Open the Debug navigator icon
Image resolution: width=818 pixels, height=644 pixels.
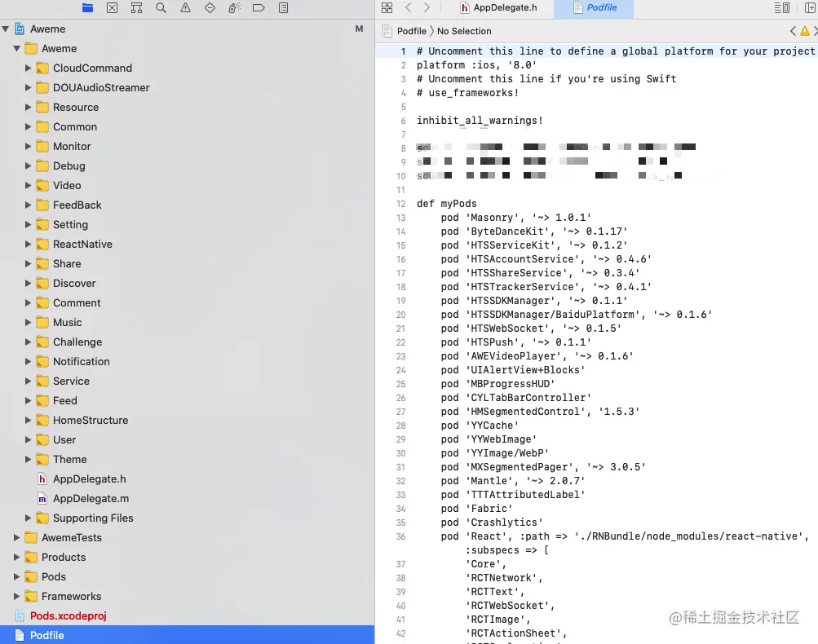tap(234, 8)
